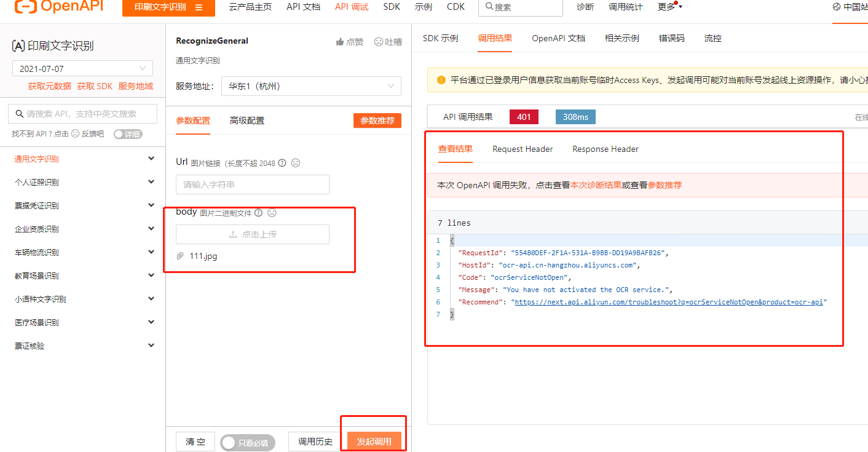Click the warning icon in the yellow notice
This screenshot has height=452, width=868.
[x=441, y=80]
